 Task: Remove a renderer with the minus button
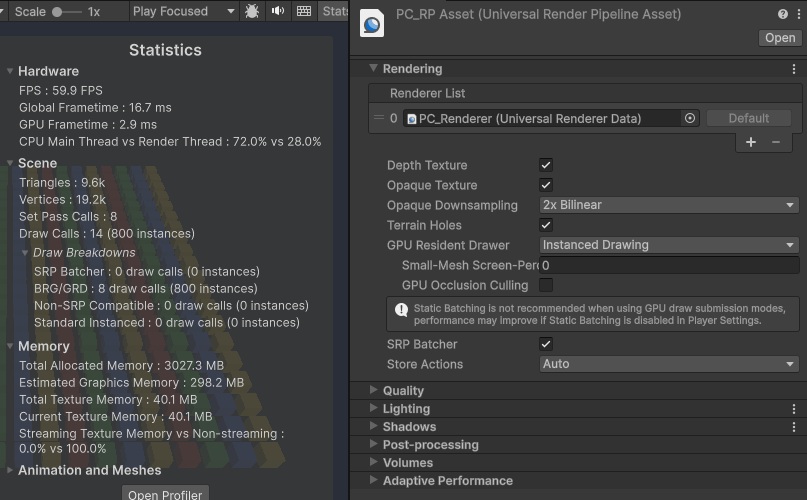tap(776, 142)
